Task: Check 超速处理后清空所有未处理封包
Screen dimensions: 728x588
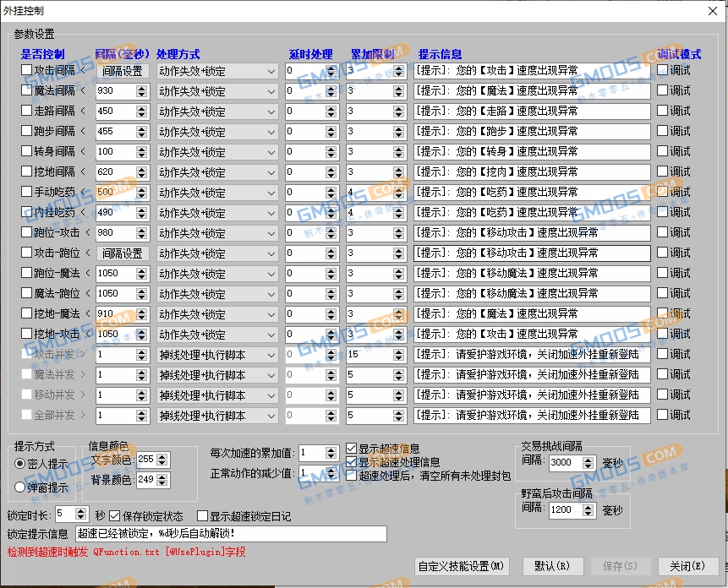Action: [352, 476]
